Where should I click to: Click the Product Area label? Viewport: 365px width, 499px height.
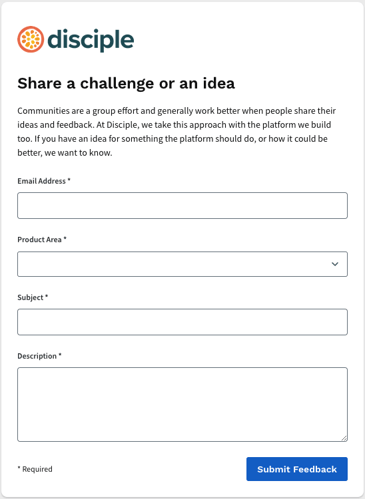39,240
